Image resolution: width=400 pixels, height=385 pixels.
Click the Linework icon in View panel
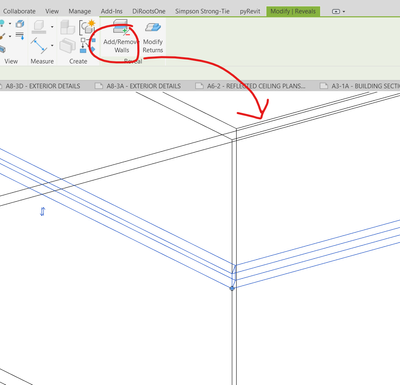(x=20, y=35)
